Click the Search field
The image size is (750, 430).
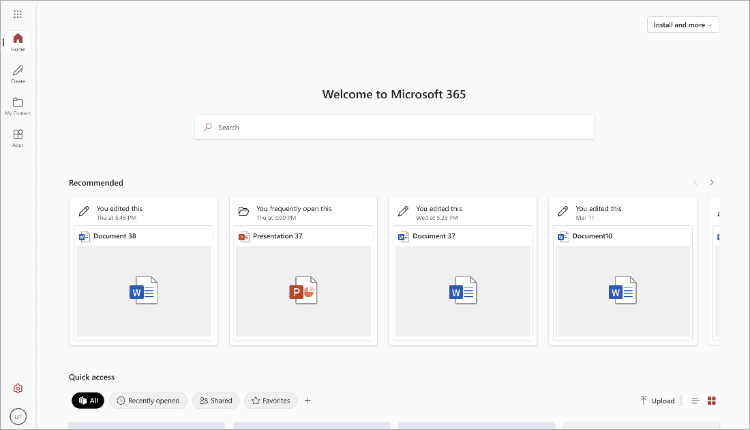[x=394, y=127]
